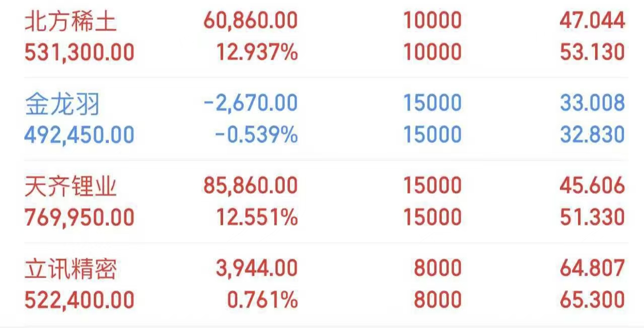Screen dimensions: 644x328
Task: Select the 12.937% gain percentage
Action: point(257,52)
